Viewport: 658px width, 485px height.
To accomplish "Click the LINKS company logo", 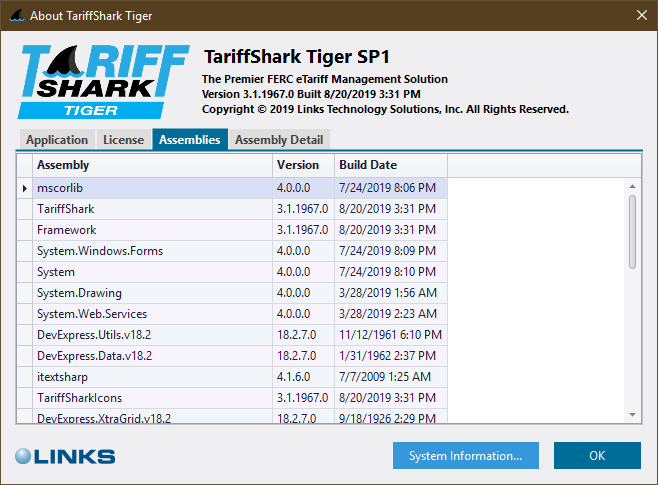I will [x=65, y=456].
